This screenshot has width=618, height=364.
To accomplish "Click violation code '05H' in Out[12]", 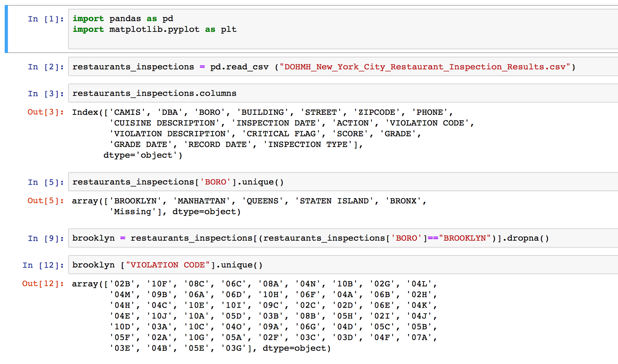I will (345, 316).
